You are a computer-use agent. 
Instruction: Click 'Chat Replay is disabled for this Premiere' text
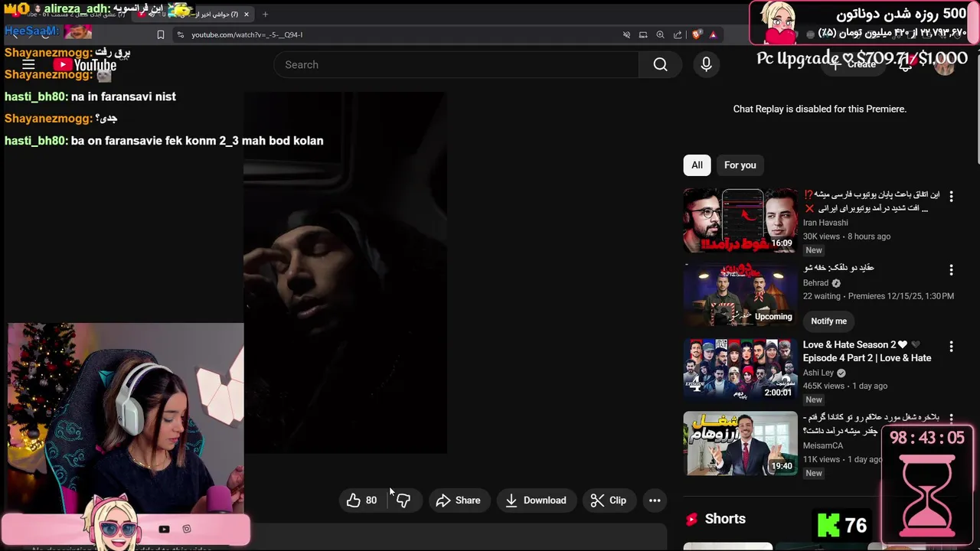(x=819, y=109)
